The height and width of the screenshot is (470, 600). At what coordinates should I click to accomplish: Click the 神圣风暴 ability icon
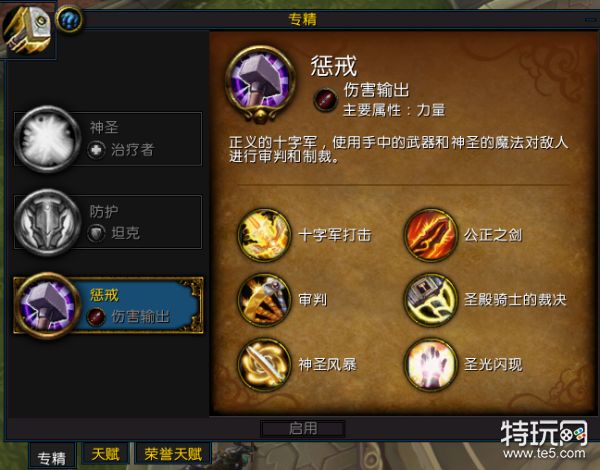click(x=264, y=364)
